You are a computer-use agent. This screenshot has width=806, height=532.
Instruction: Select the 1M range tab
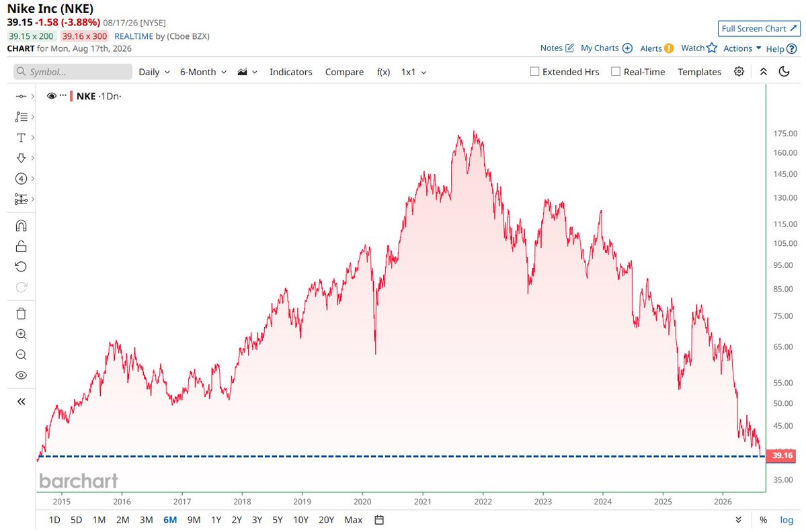[x=99, y=520]
